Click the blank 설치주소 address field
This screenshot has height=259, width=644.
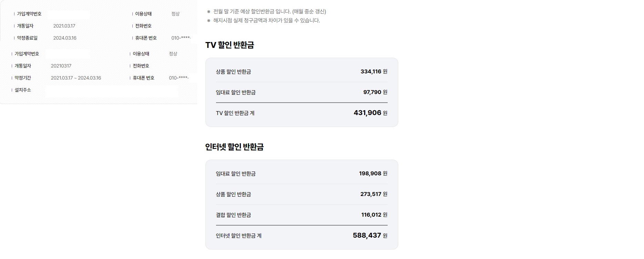112,92
